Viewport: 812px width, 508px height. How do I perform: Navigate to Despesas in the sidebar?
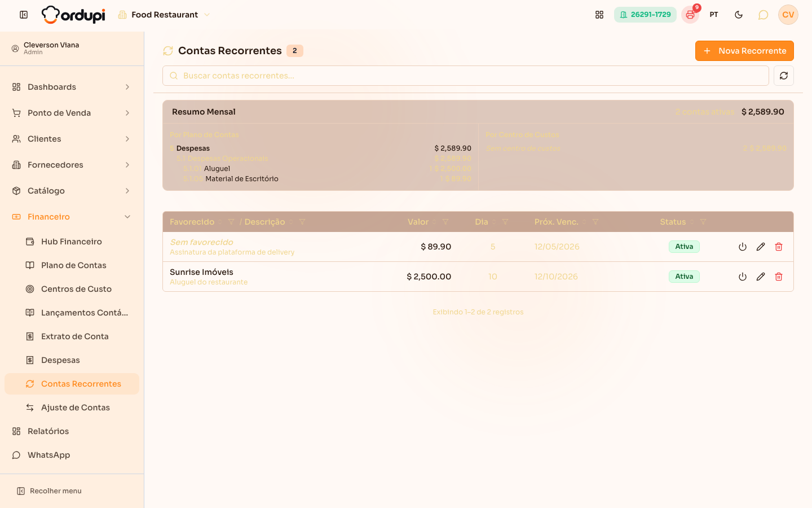pyautogui.click(x=72, y=360)
